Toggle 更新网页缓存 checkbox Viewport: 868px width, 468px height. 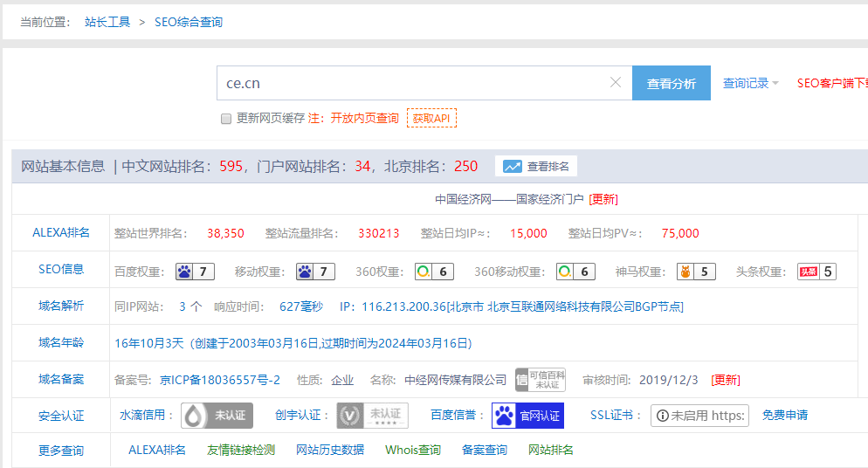[226, 119]
